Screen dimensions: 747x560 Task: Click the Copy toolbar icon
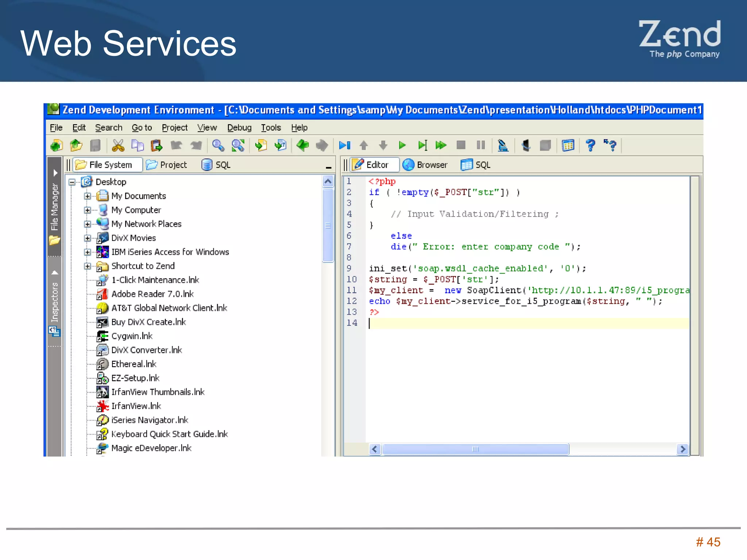[x=137, y=146]
